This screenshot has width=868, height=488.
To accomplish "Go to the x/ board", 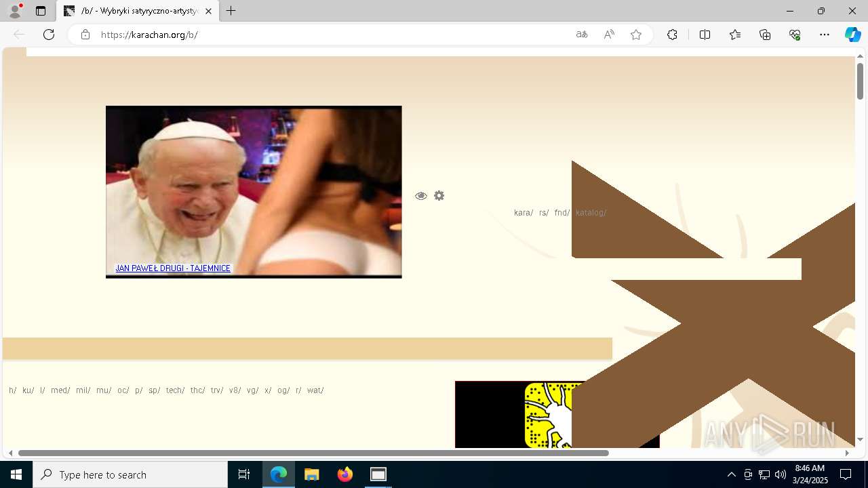I will coord(268,390).
